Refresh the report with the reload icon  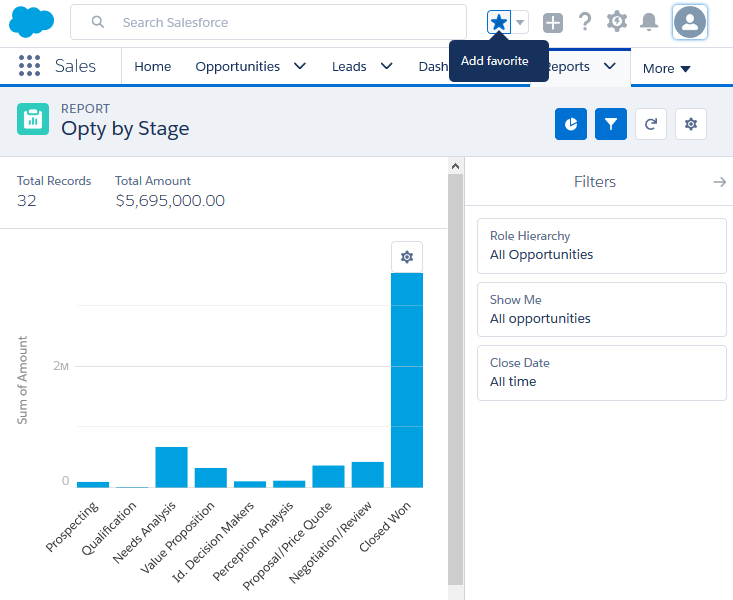tap(651, 124)
